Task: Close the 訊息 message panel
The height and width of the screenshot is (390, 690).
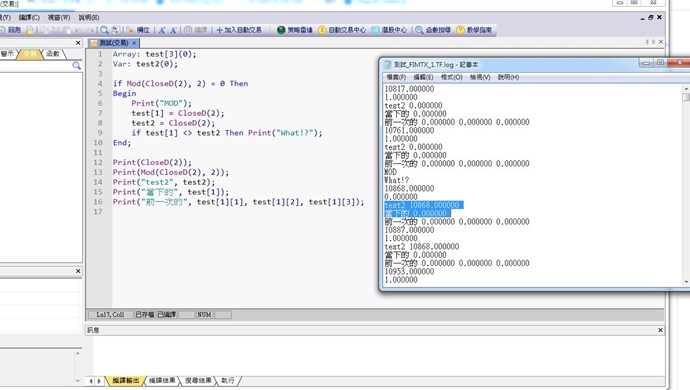Action: [x=660, y=330]
